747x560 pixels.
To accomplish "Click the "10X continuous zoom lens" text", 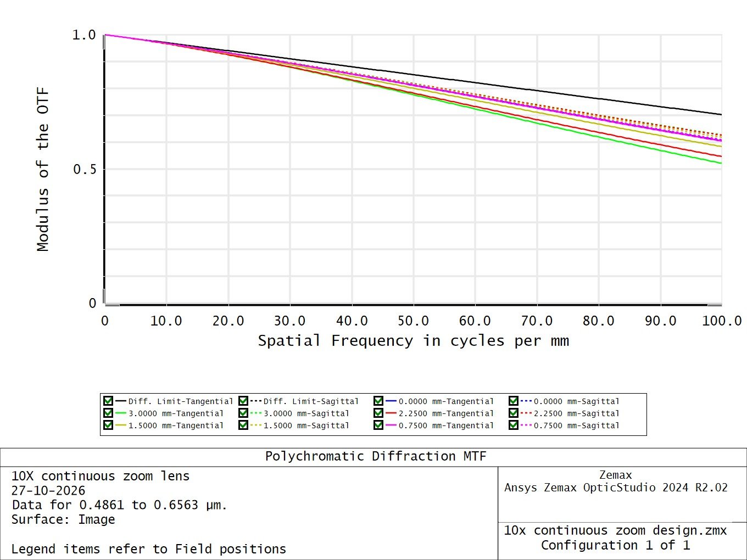I will pos(101,476).
